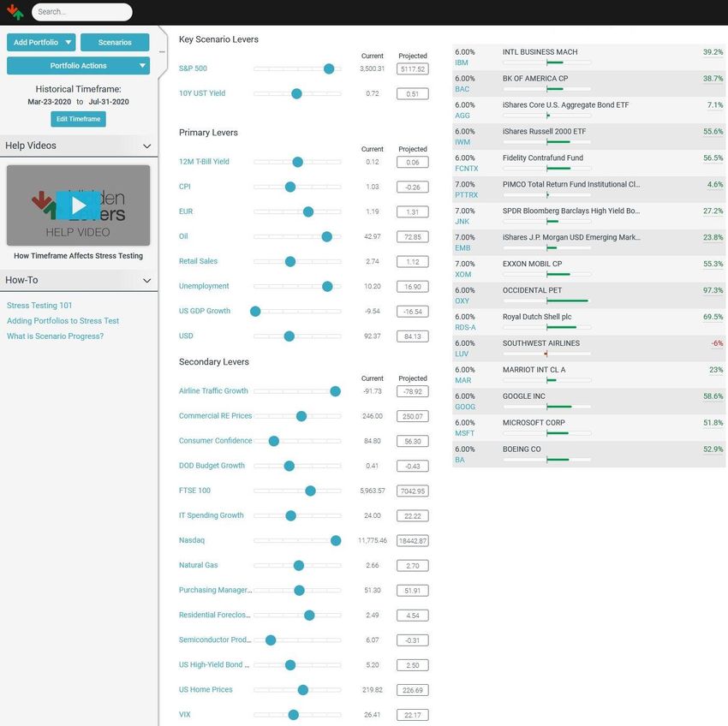This screenshot has width=728, height=726.
Task: Edit the USD projected value field
Action: 413,336
